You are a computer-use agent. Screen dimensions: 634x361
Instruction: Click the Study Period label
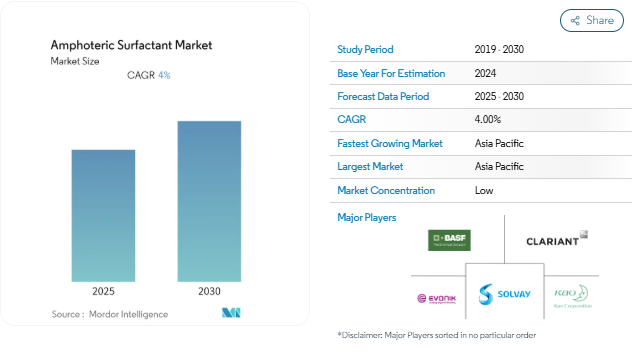[x=365, y=49]
